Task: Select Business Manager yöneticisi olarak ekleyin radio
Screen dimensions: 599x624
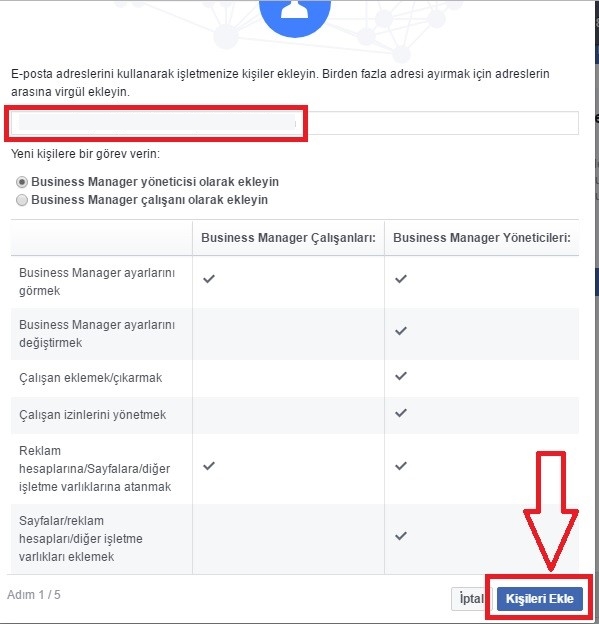Action: click(x=22, y=182)
